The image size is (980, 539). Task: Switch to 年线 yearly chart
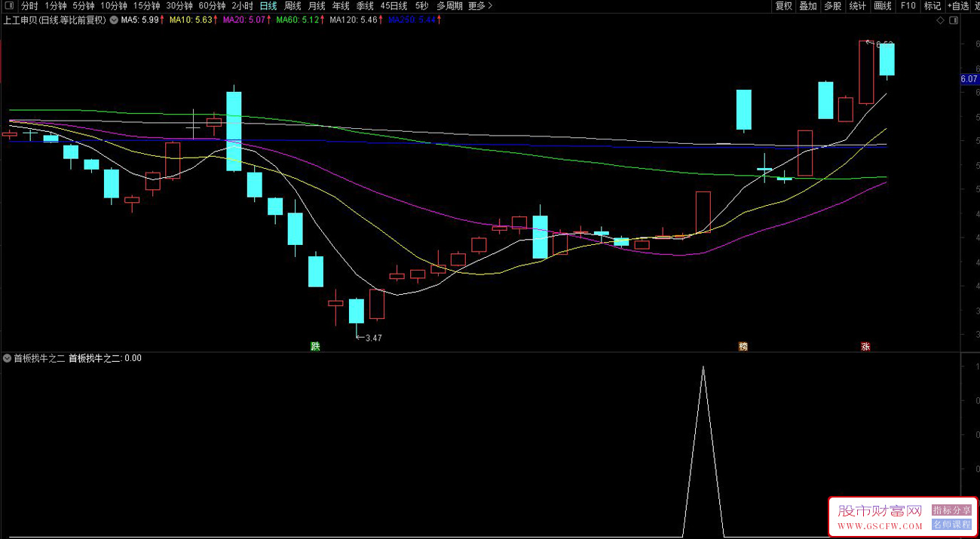click(x=341, y=5)
